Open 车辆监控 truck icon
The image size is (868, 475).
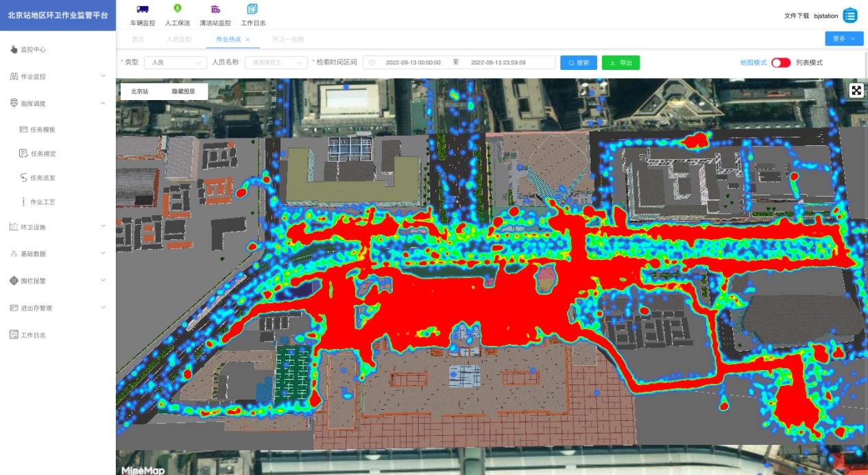[143, 9]
